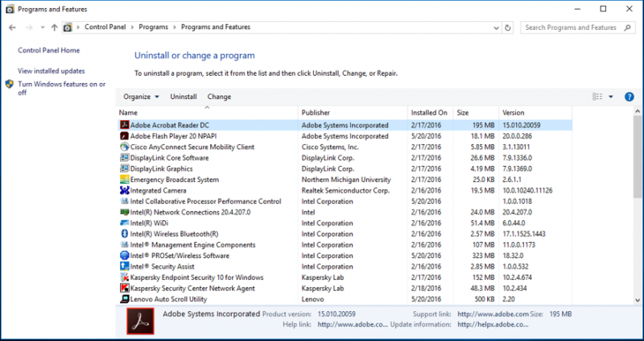Viewport: 644px width, 341px height.
Task: Select the Emergency Broadcast System row name
Action: click(175, 179)
